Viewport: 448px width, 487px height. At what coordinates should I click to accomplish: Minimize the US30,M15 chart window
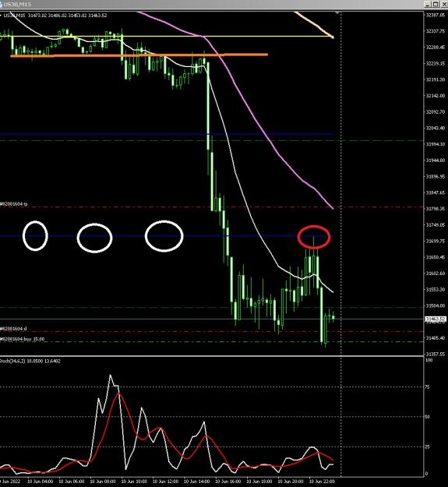(429, 4)
